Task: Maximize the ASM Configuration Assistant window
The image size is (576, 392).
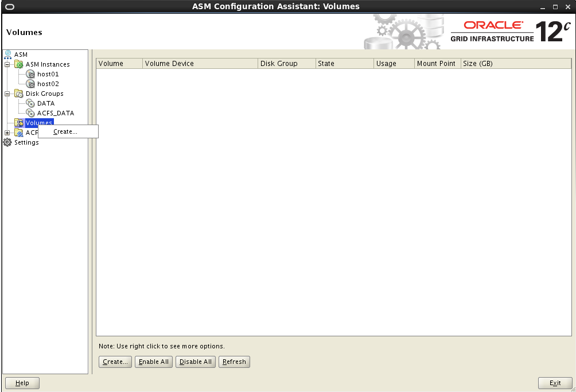Action: pos(555,7)
